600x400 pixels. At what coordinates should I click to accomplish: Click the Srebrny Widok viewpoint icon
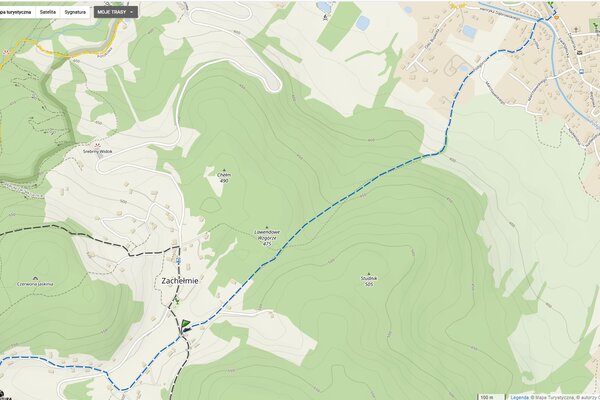[x=98, y=145]
